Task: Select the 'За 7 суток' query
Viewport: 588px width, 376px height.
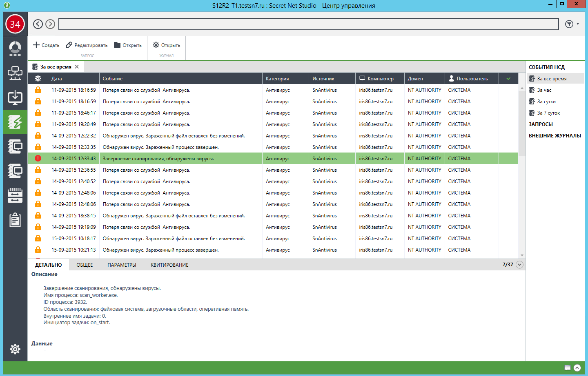Action: [x=548, y=113]
